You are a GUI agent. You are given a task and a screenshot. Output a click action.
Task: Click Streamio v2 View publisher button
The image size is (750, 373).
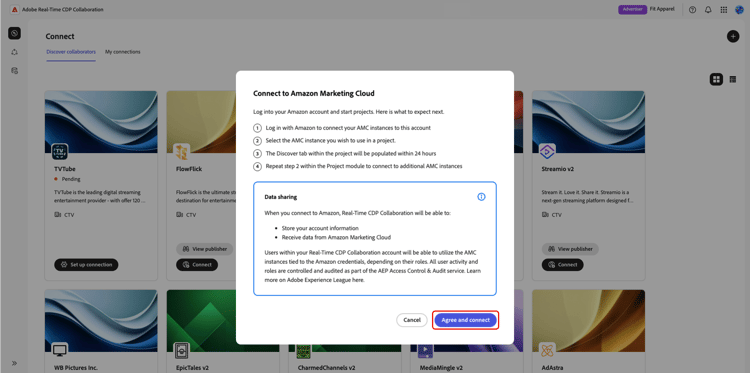coord(570,249)
